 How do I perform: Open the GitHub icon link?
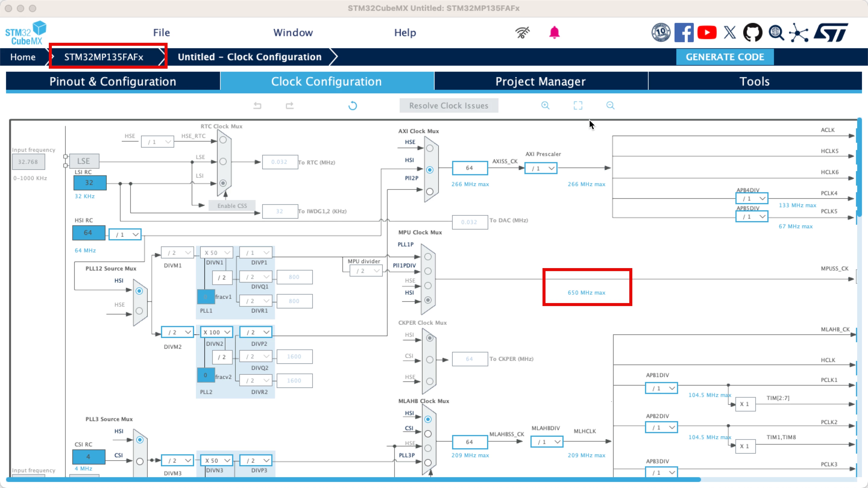pyautogui.click(x=753, y=33)
